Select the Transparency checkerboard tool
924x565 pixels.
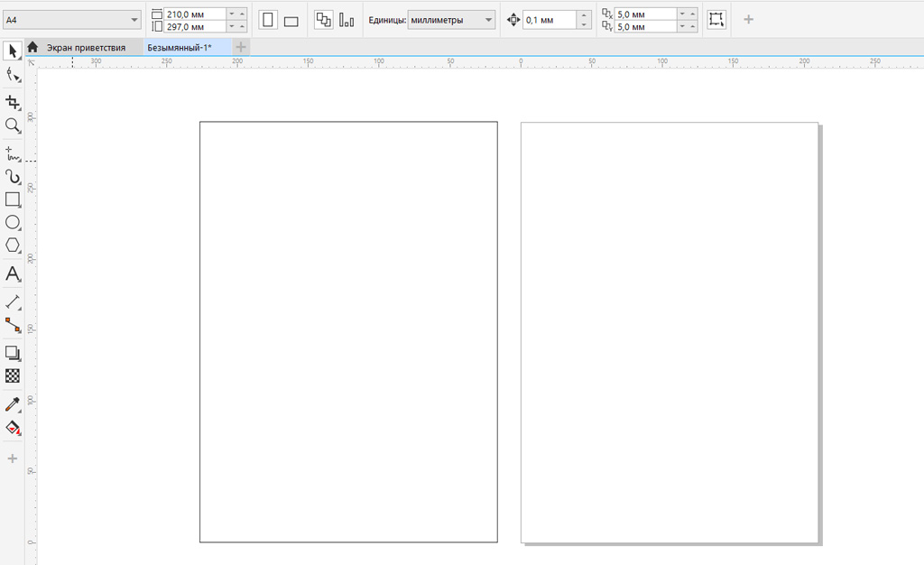coord(13,375)
